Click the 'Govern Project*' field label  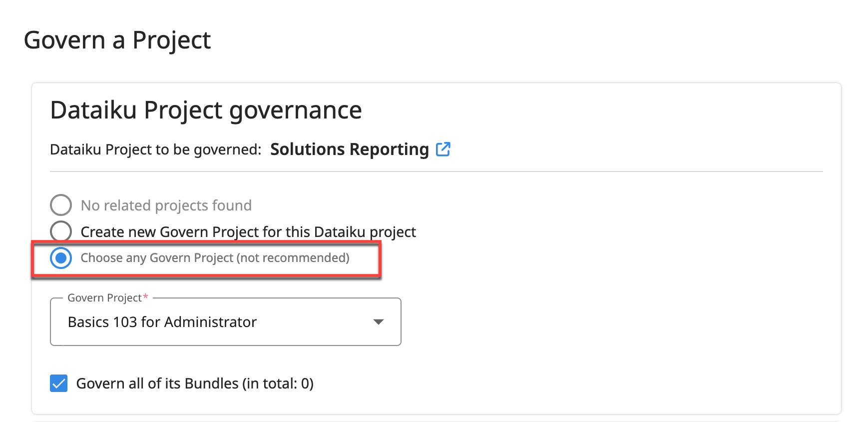click(x=108, y=297)
